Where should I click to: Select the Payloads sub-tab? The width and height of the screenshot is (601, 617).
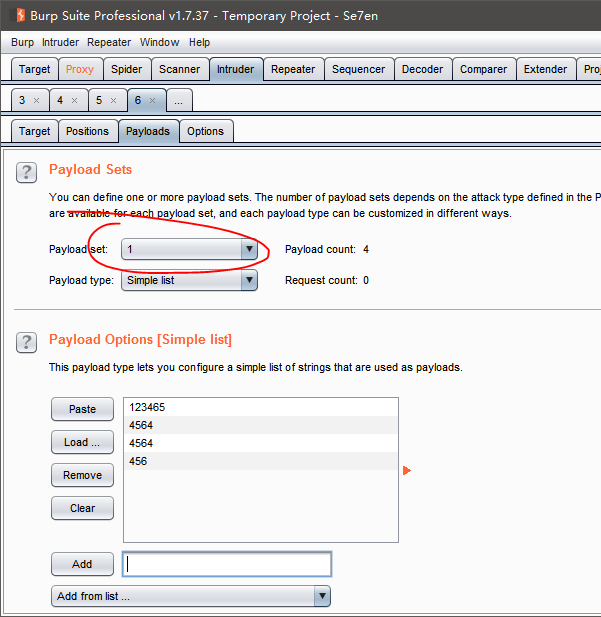point(148,131)
